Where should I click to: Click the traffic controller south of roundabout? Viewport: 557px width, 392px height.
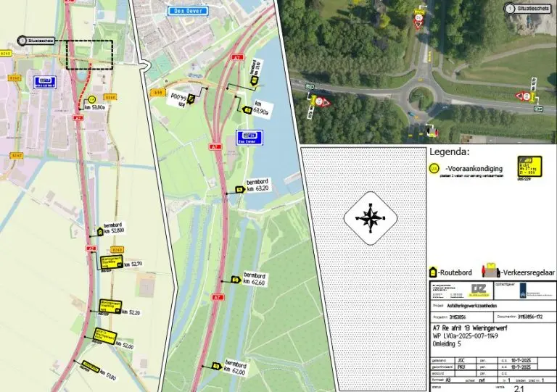(431, 131)
